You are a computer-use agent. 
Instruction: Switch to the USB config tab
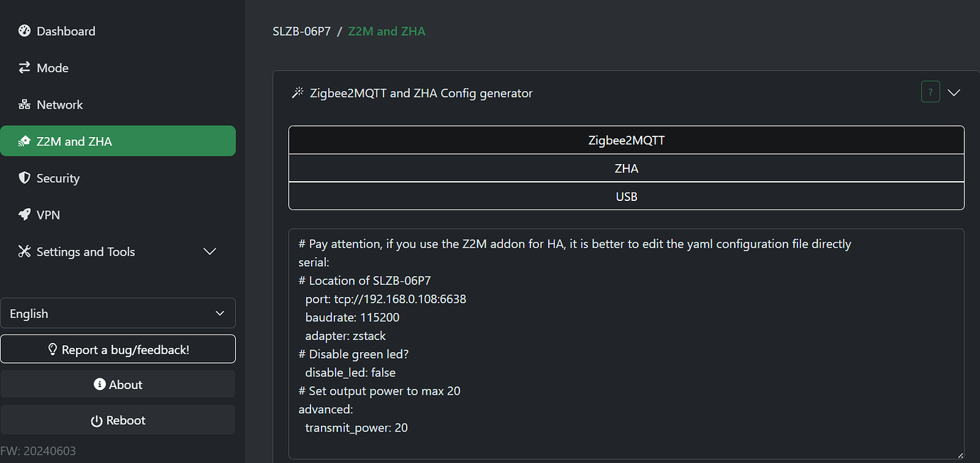point(626,197)
